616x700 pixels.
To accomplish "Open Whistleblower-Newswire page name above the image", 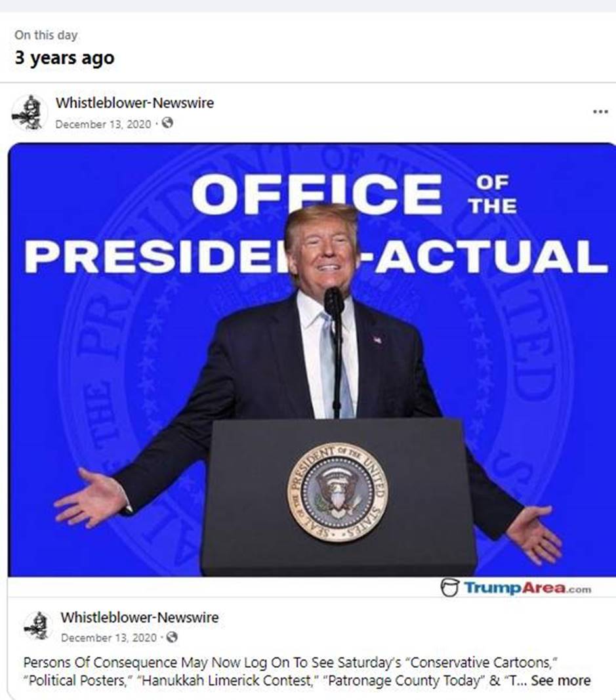I will (x=134, y=103).
